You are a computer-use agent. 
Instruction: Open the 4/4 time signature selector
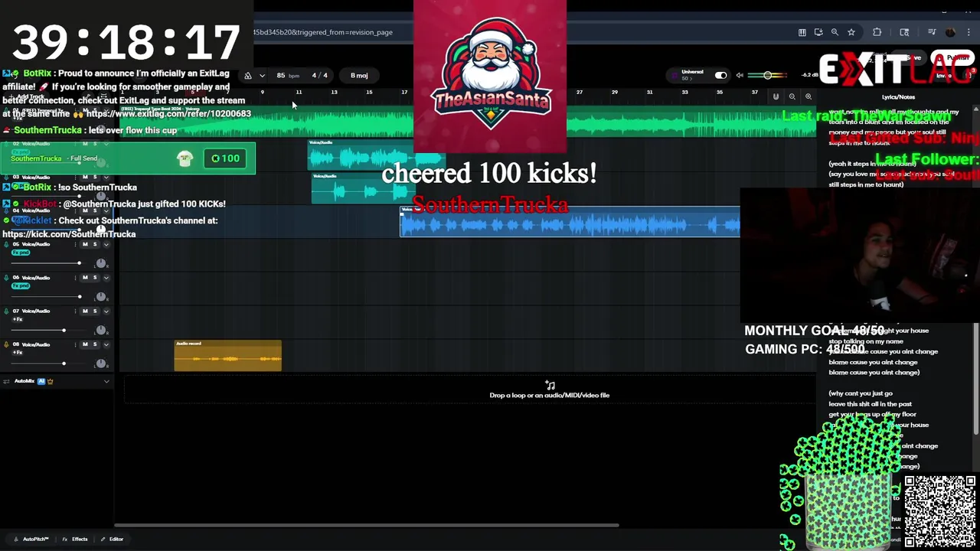tap(320, 76)
